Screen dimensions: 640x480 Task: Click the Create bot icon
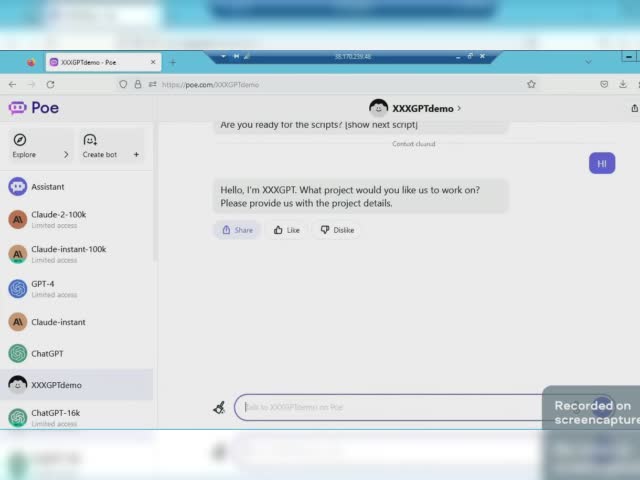pos(90,140)
